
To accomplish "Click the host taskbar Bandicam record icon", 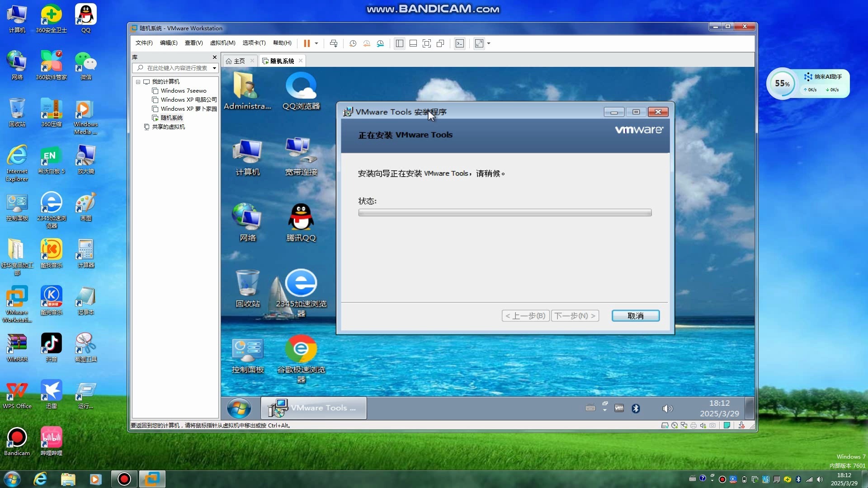I will point(124,479).
